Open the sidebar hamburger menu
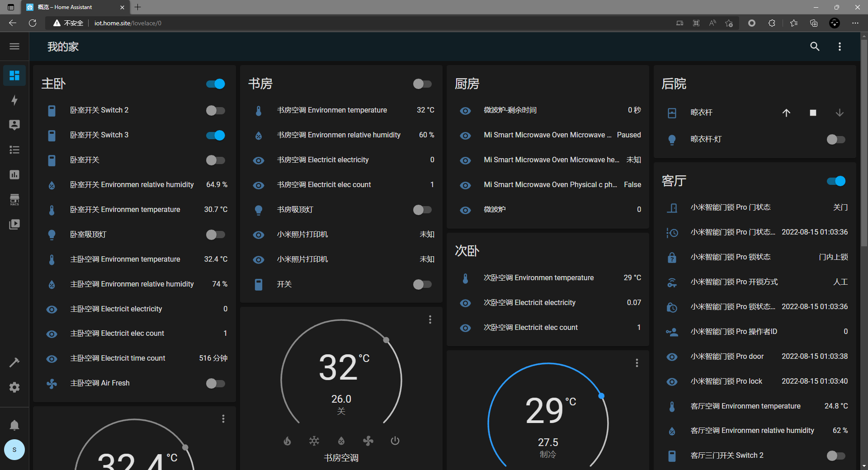 coord(14,47)
